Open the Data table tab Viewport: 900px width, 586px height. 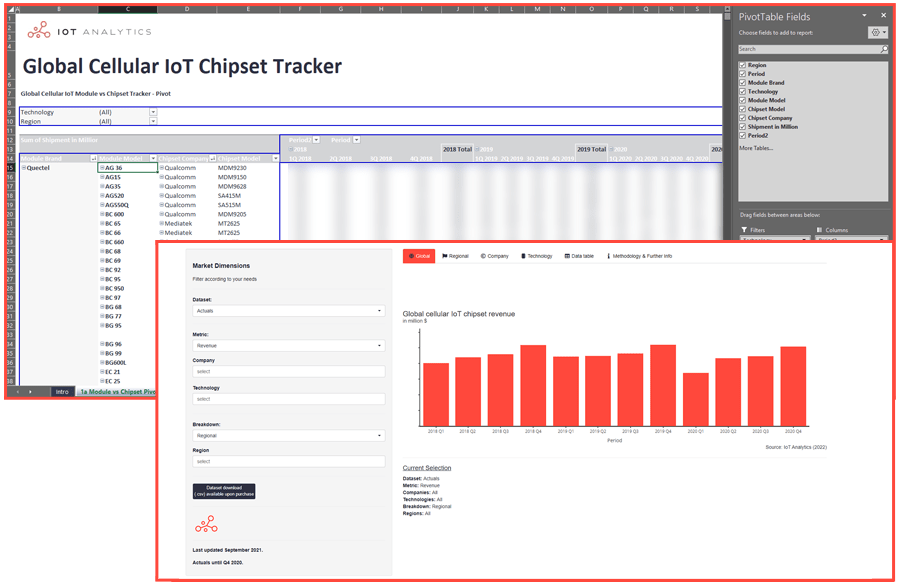579,257
